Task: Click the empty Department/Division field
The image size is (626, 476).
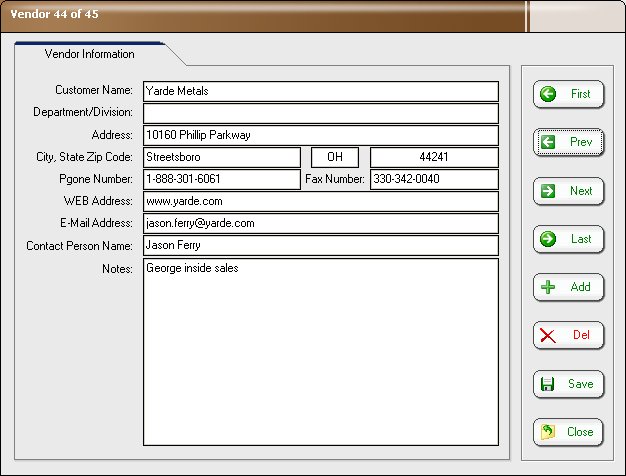Action: (321, 113)
